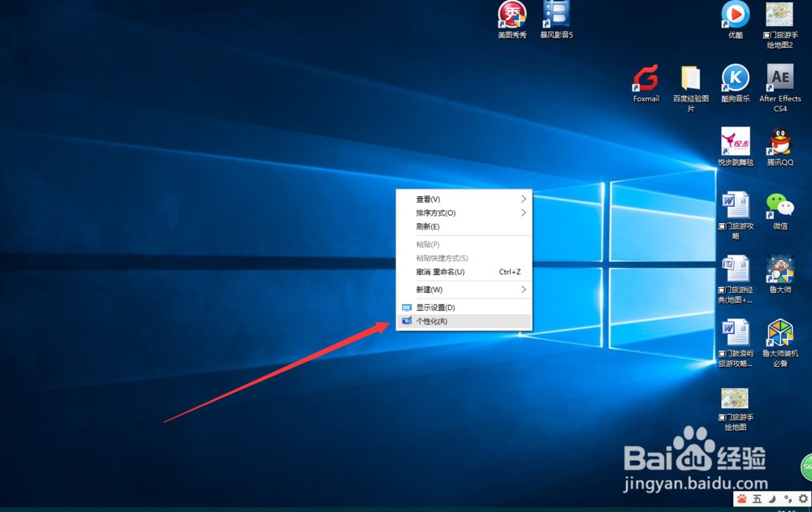Expand the 新建(W) submenu
The image size is (812, 512).
(464, 290)
